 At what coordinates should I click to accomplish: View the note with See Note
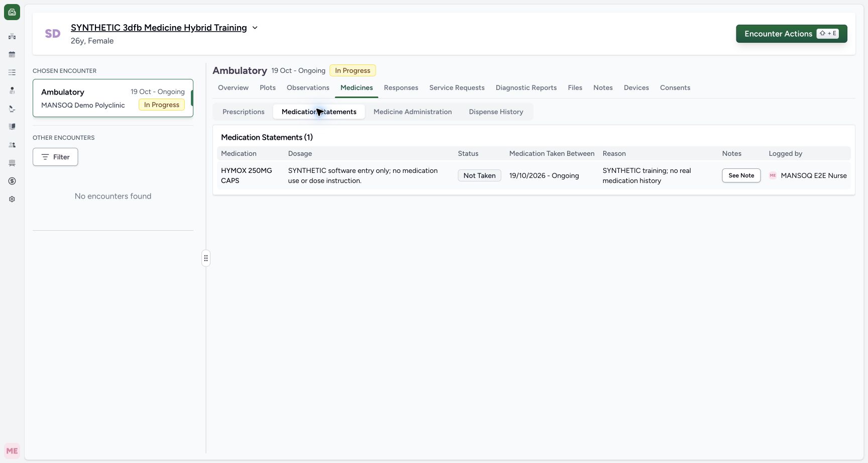tap(741, 175)
